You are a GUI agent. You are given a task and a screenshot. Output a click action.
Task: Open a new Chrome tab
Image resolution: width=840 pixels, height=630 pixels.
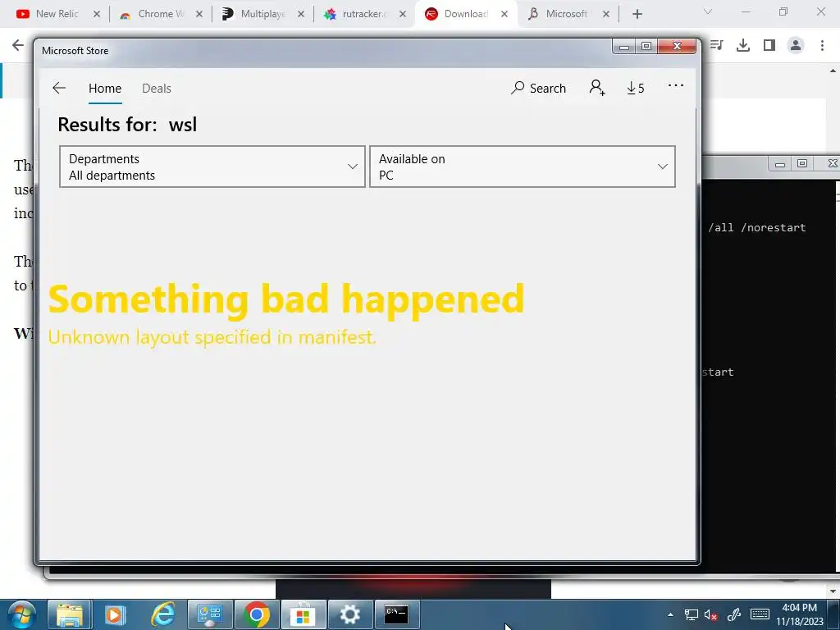click(637, 14)
